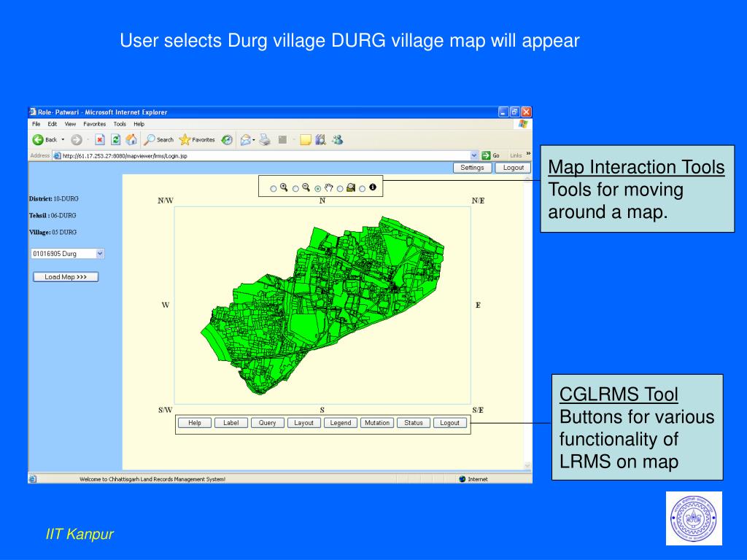Click the disabled Edit icon after Print
Image resolution: width=747 pixels, height=560 pixels.
click(282, 139)
